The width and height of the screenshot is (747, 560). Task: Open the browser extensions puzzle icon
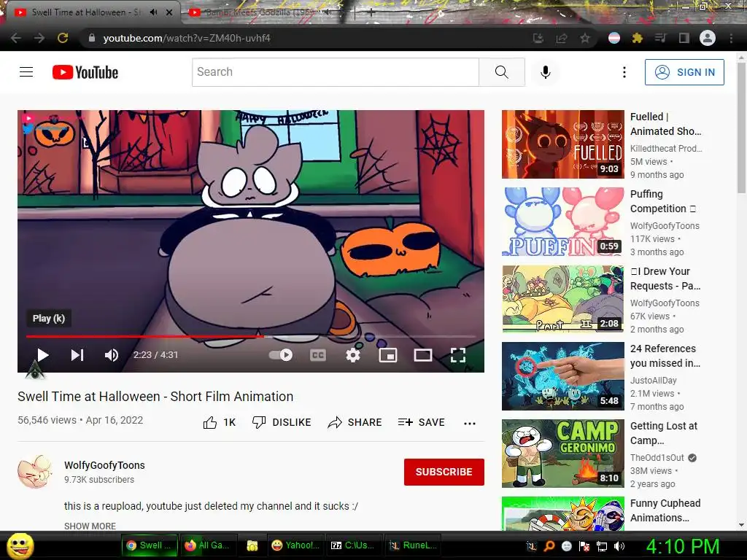[638, 38]
